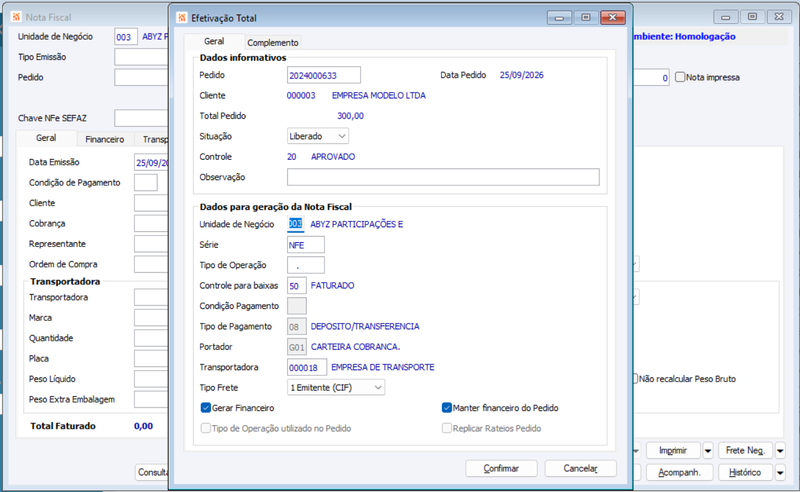Select the Geral tab in Nota Fiscal window
Screen dimensions: 800x492
(46, 138)
